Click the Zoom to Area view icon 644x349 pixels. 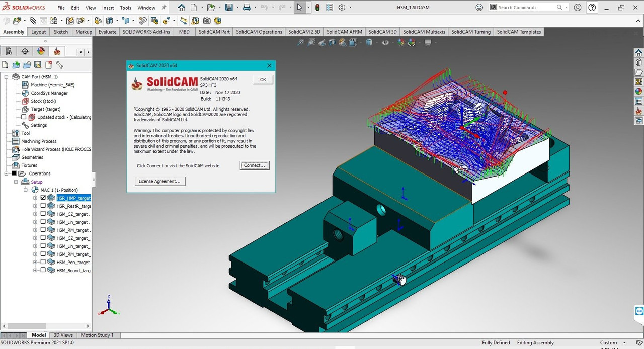point(311,43)
